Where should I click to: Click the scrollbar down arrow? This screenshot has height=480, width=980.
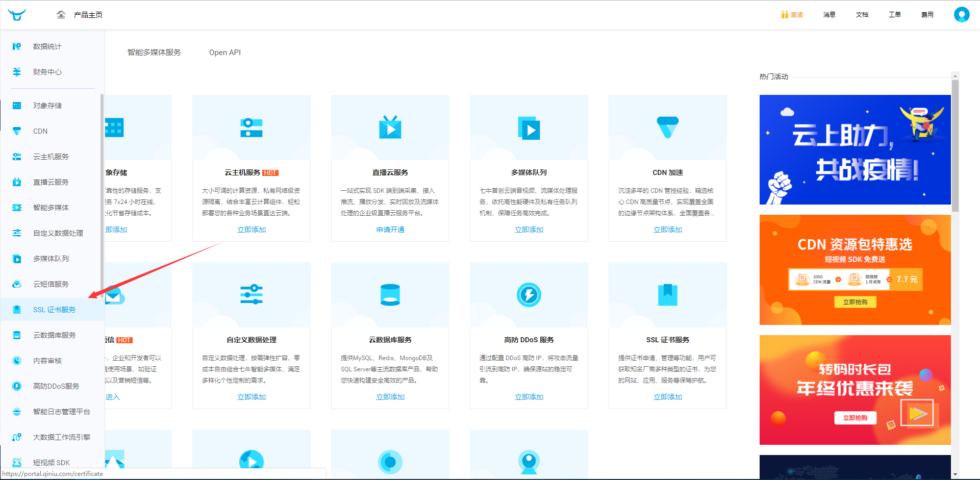(955, 474)
